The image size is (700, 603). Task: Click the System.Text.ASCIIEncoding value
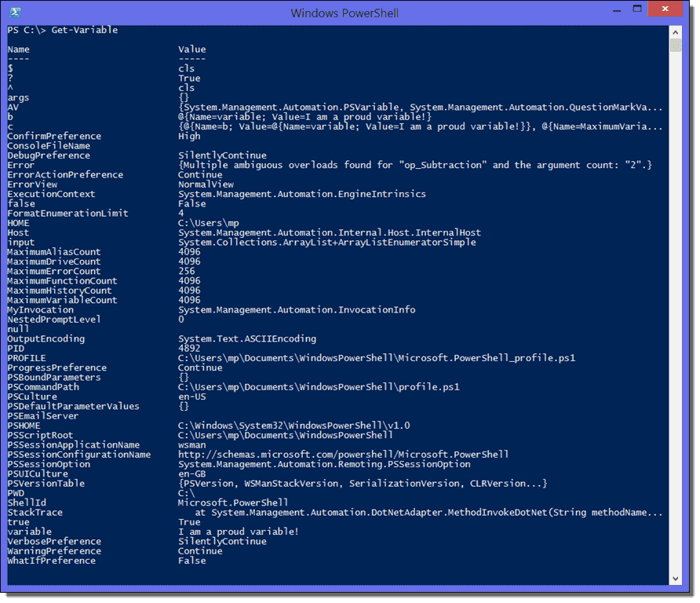[247, 339]
